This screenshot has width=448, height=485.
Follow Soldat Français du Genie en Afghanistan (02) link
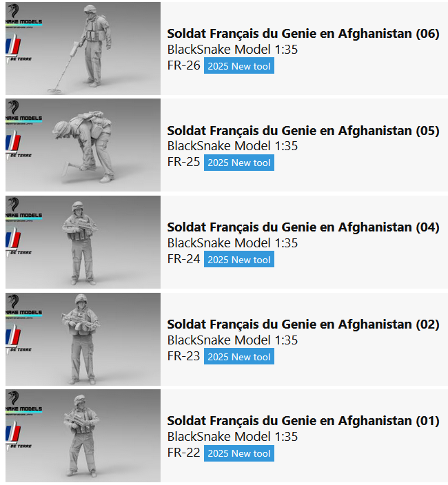pos(303,324)
